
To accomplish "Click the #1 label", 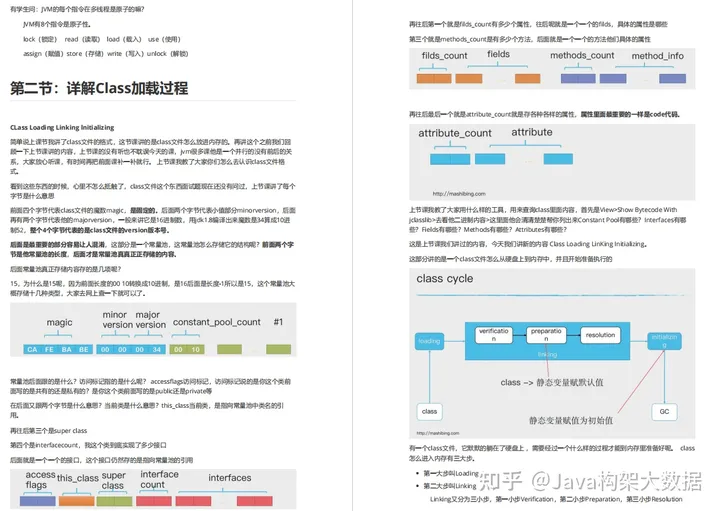I will pos(278,322).
